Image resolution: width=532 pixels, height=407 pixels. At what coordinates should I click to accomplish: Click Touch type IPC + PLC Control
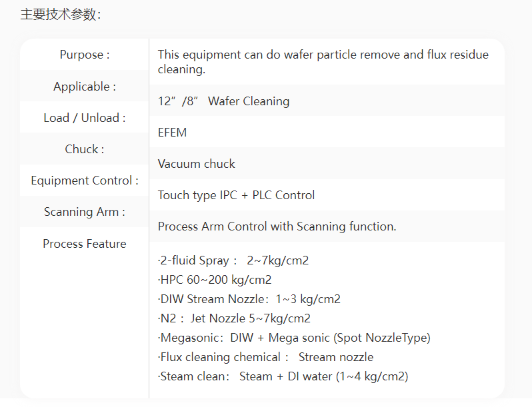pyautogui.click(x=236, y=195)
